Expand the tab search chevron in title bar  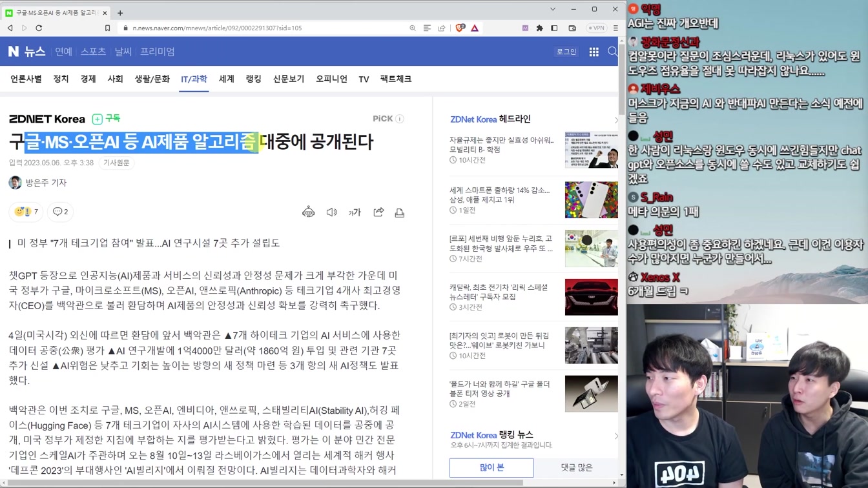click(553, 9)
